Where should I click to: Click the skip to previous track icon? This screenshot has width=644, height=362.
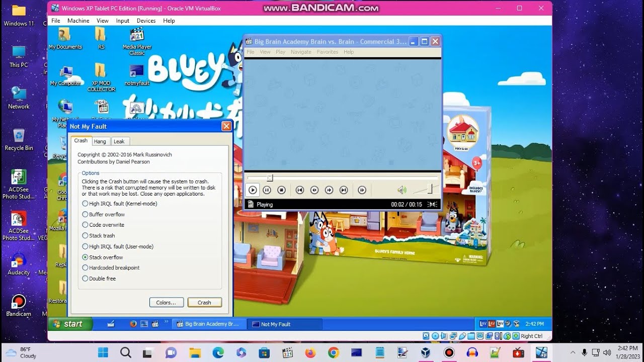[299, 190]
